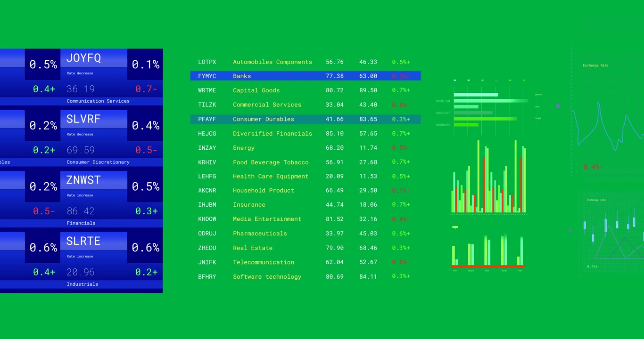Click the 68.46 value in Real Estate row
644x339 pixels.
pos(368,248)
